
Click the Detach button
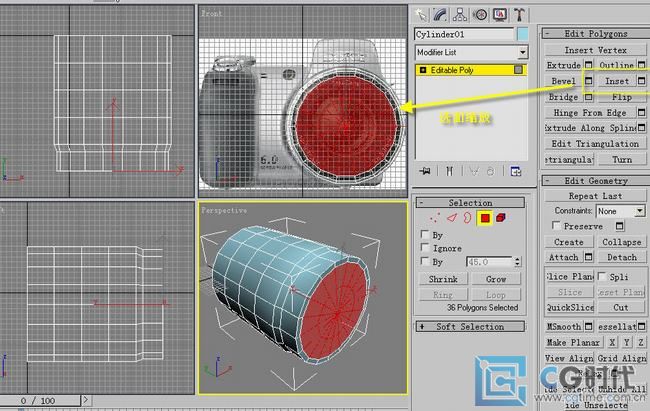[x=622, y=258]
